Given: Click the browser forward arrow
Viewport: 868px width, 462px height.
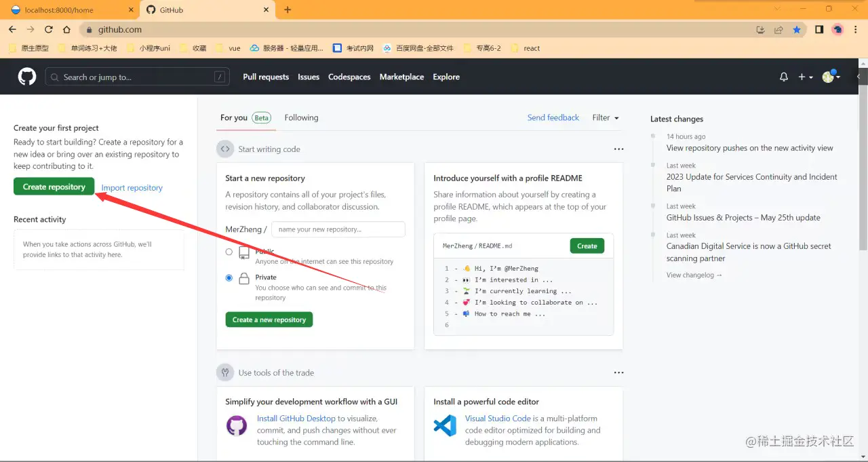Looking at the screenshot, I should (31, 29).
